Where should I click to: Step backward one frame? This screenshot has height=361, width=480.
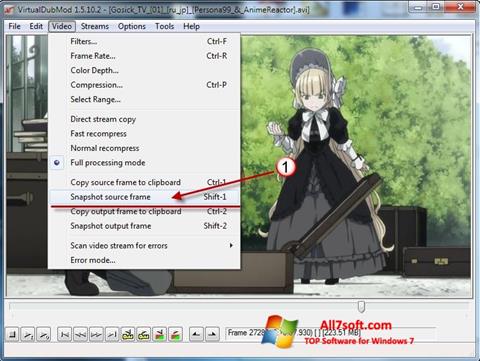80,334
